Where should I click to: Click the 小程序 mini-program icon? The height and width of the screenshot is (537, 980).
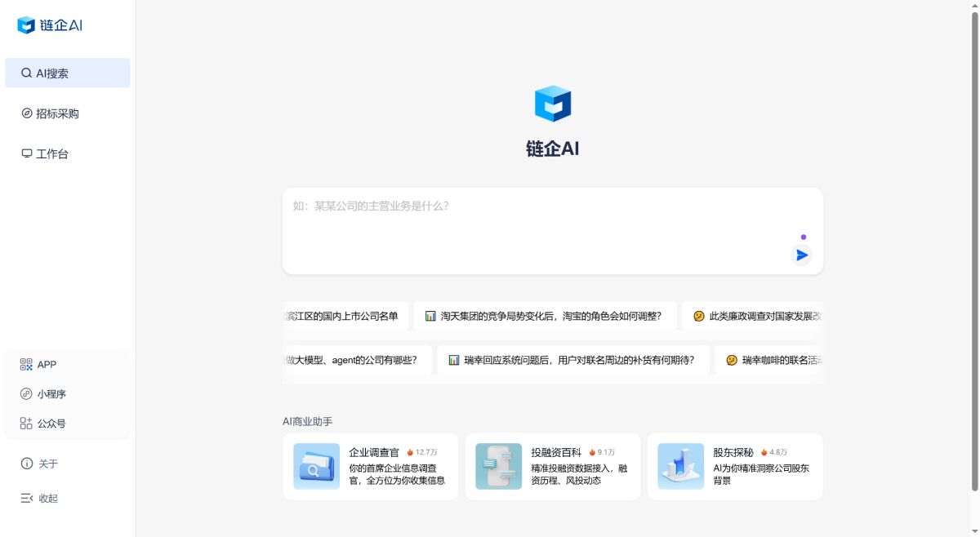pos(25,393)
